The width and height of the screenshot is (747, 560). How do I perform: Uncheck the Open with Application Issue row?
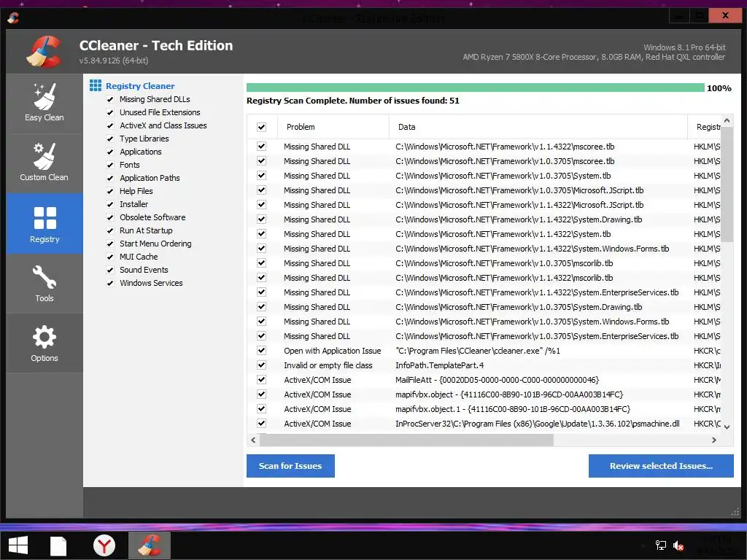click(x=262, y=351)
